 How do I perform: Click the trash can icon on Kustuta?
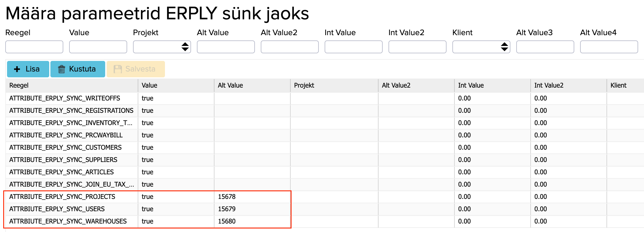coord(62,69)
